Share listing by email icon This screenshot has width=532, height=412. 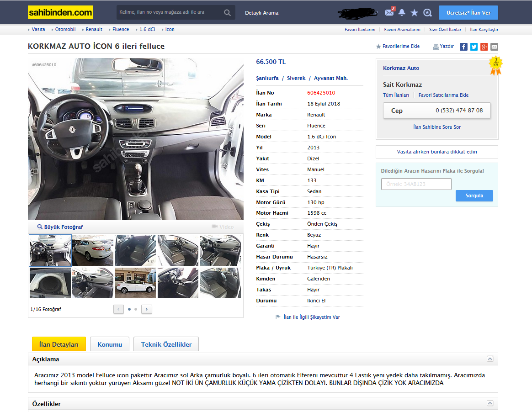coord(495,47)
